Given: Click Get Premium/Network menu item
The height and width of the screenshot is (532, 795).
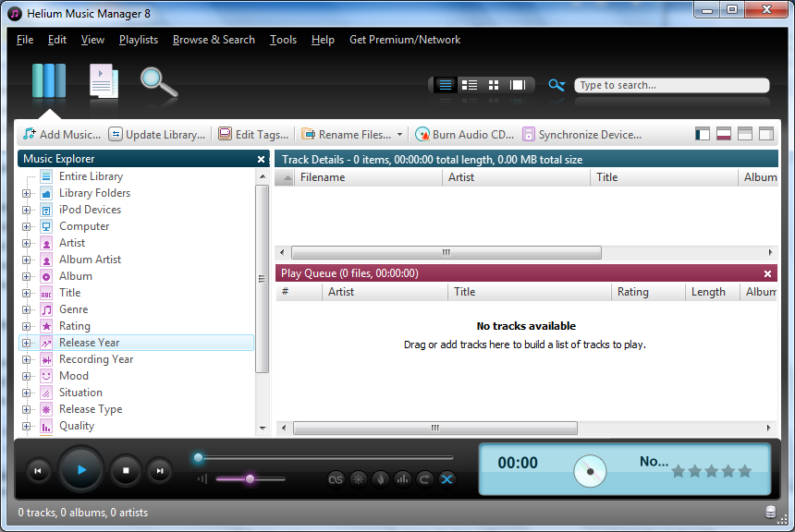Looking at the screenshot, I should tap(405, 40).
